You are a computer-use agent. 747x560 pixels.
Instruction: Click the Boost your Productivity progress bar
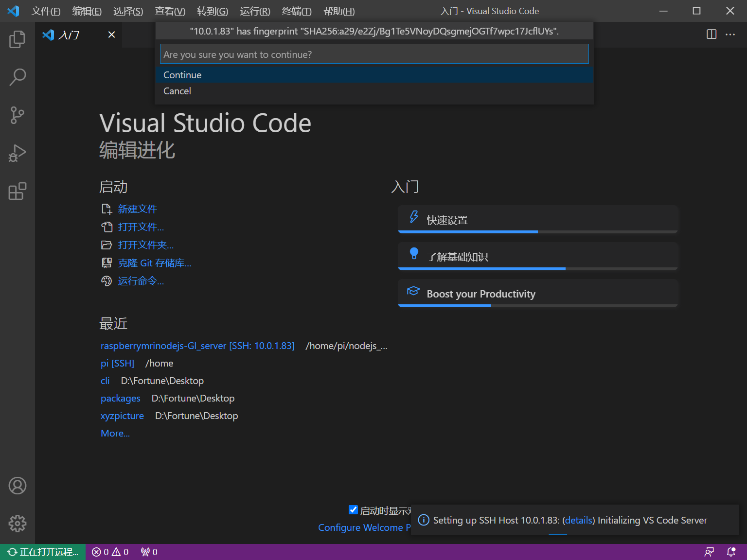(538, 306)
